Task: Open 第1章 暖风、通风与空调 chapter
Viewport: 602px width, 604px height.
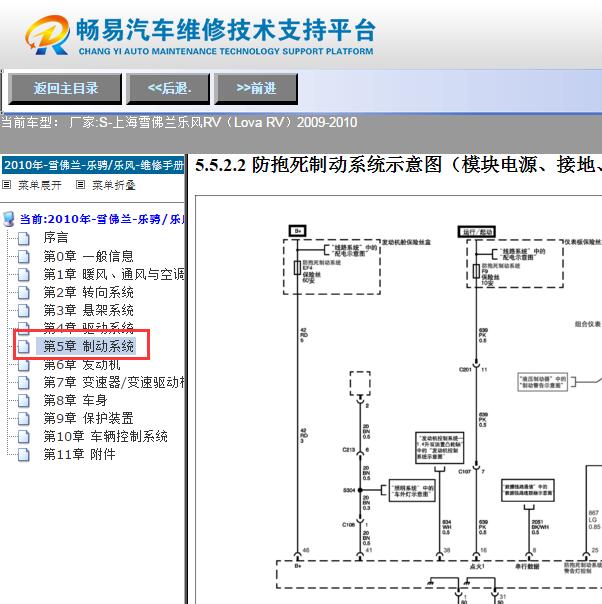Action: (114, 274)
